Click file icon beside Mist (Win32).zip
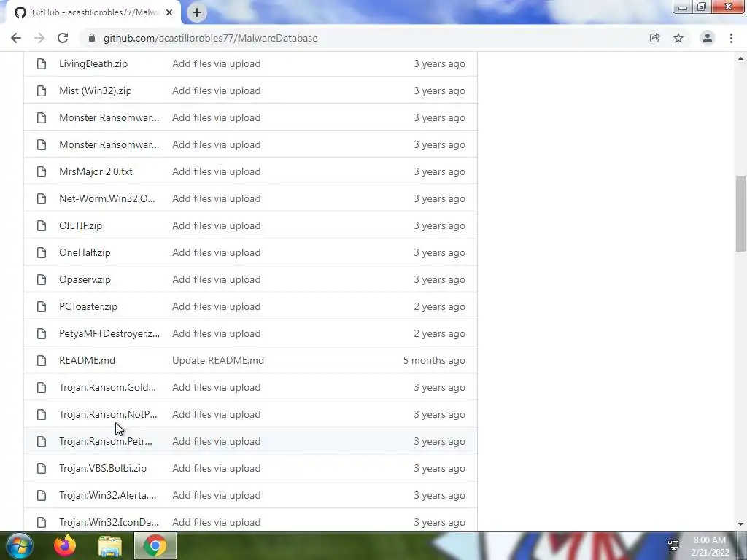Screen dimensions: 747x560 click(42, 90)
